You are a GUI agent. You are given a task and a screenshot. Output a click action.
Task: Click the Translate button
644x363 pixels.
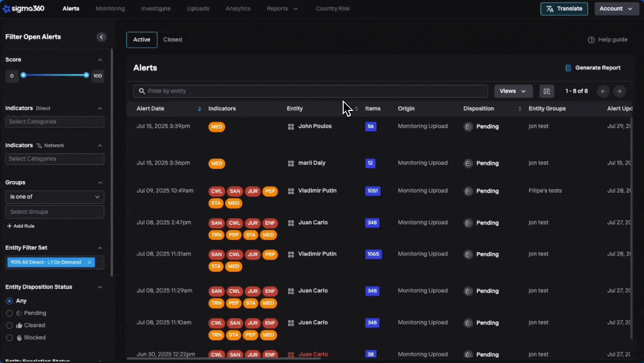click(x=564, y=9)
